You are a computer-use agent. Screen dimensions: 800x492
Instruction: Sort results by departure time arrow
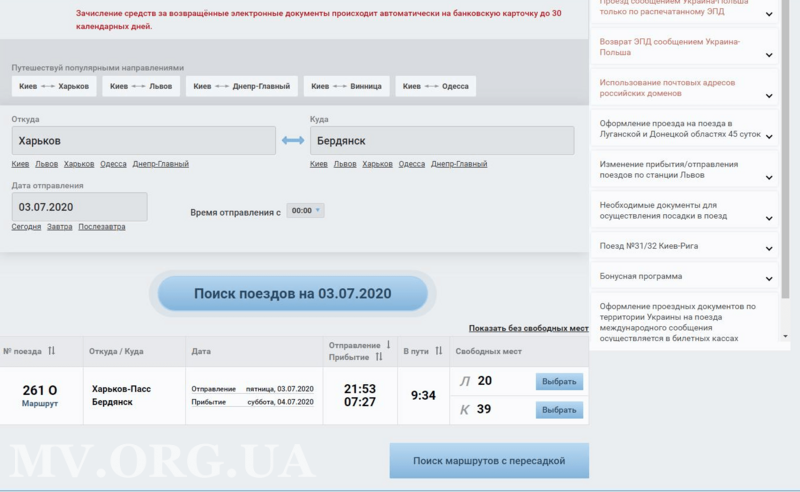click(388, 345)
